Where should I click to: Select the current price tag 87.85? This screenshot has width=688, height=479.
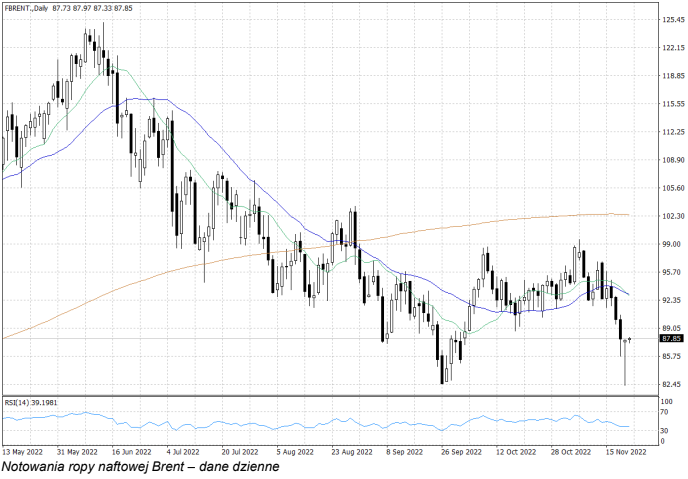point(672,339)
